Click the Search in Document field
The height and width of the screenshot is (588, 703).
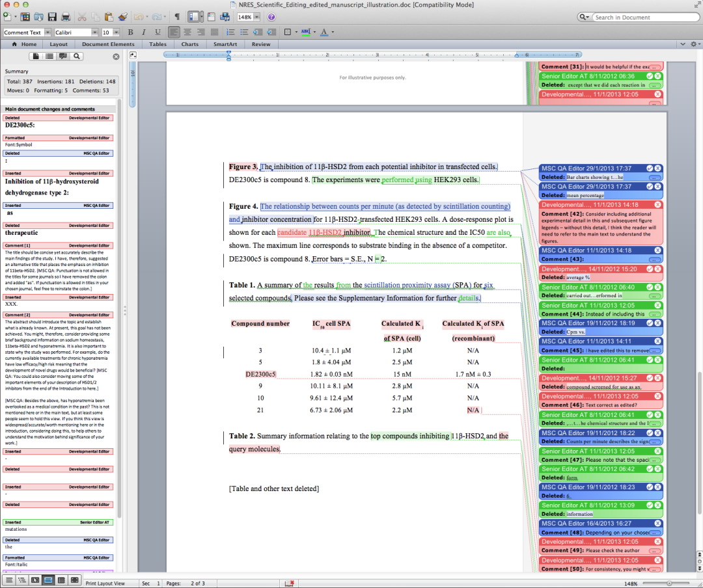point(645,17)
